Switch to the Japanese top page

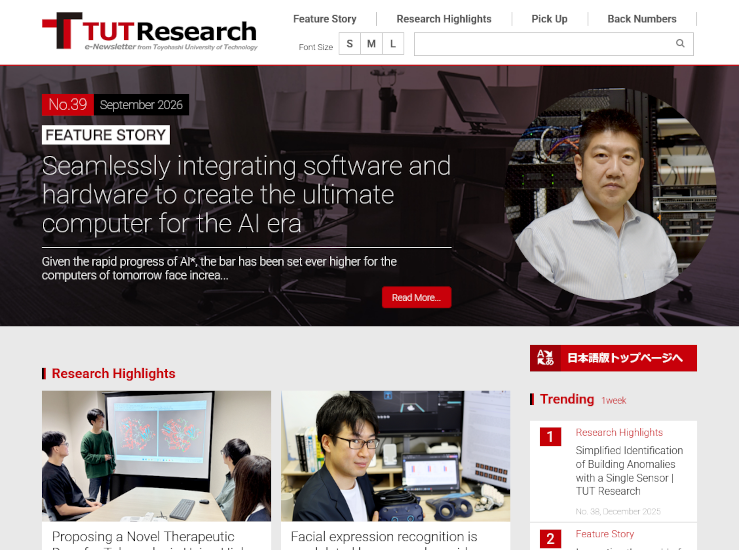[613, 358]
